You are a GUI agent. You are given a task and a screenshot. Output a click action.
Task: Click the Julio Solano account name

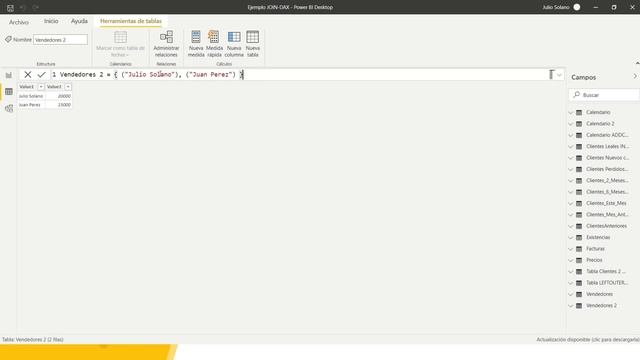click(556, 7)
